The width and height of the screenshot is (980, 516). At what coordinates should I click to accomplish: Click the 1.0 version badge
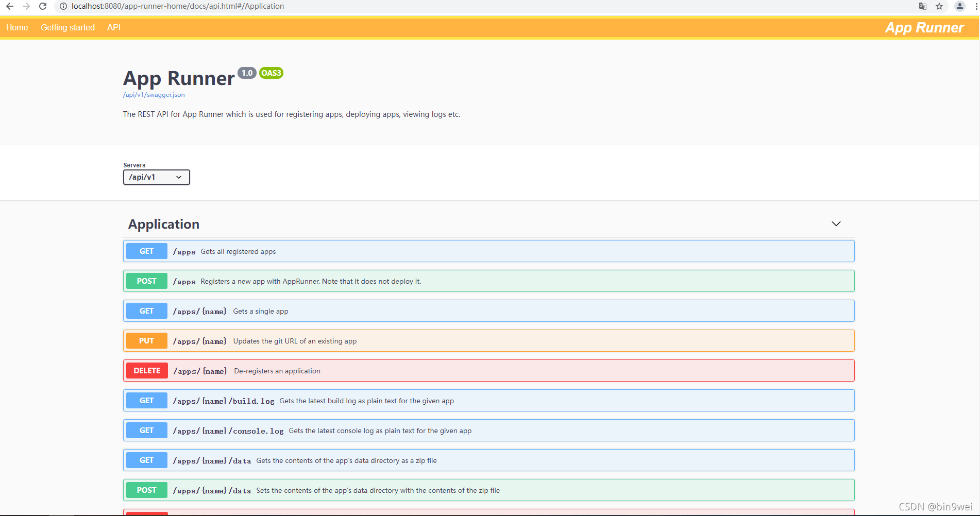click(247, 73)
